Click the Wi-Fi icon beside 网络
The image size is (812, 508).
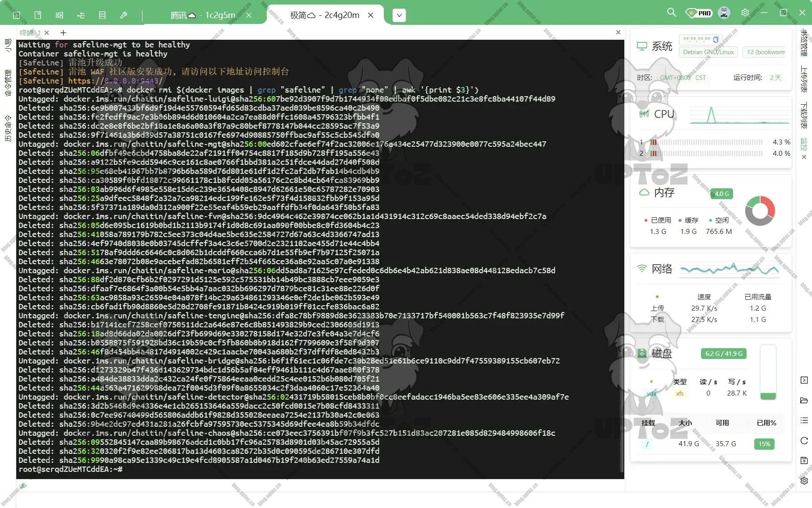pos(641,268)
